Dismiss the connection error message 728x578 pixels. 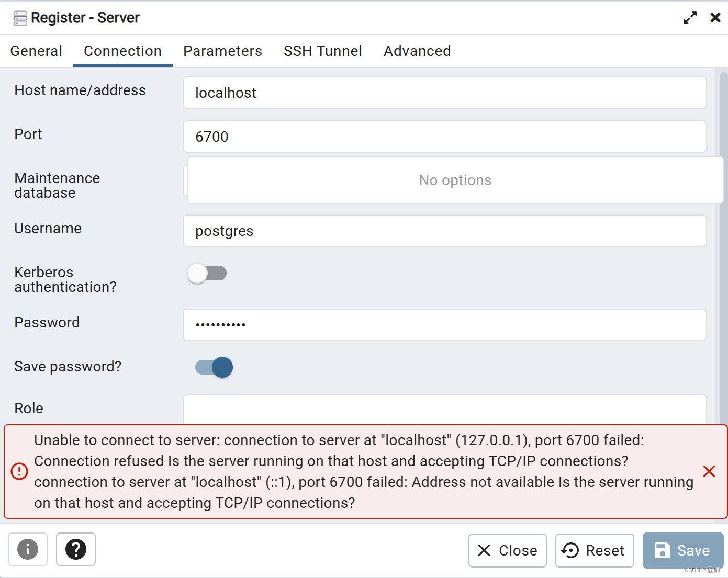[x=709, y=471]
